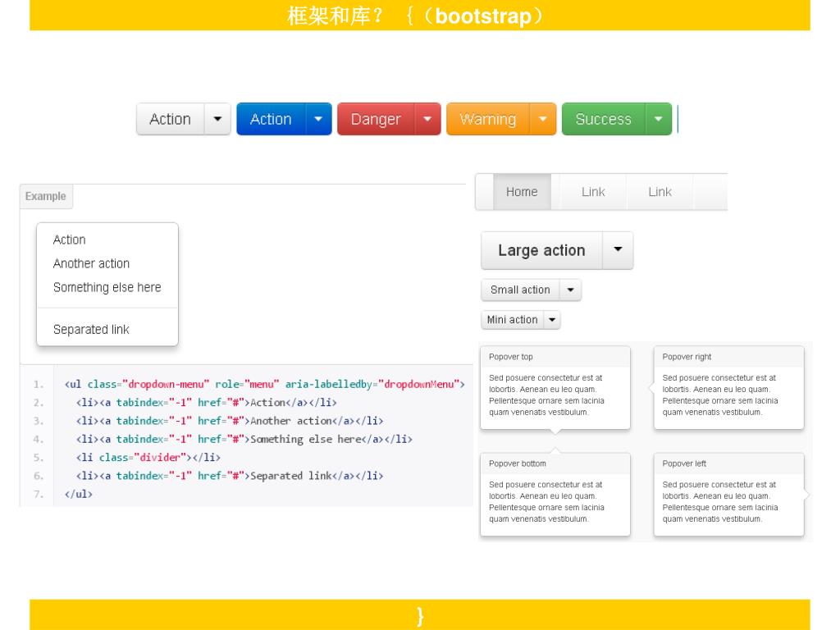Click the green Success button
Screen dimensions: 840x630
click(604, 119)
